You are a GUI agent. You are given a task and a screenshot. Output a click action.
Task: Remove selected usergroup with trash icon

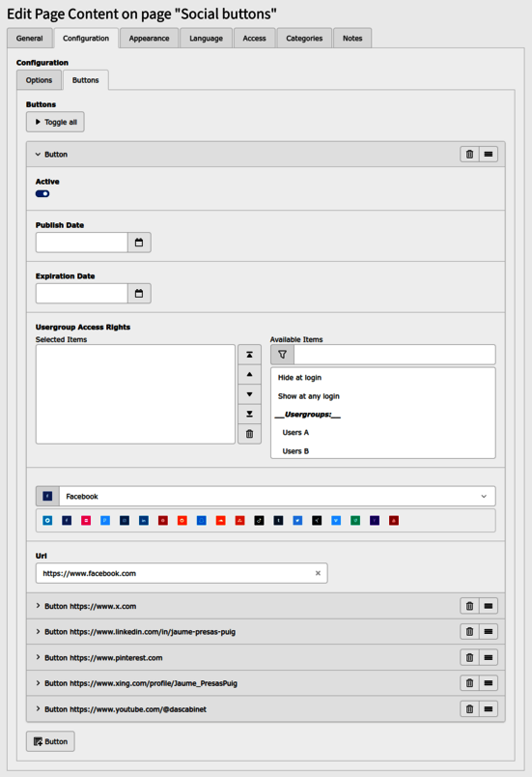249,434
